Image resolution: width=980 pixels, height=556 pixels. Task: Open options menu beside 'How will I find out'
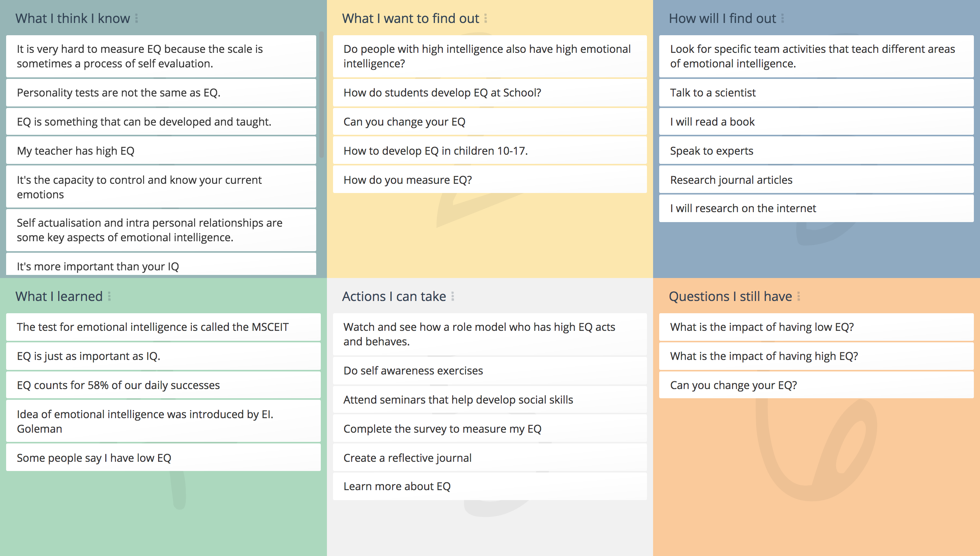click(782, 18)
